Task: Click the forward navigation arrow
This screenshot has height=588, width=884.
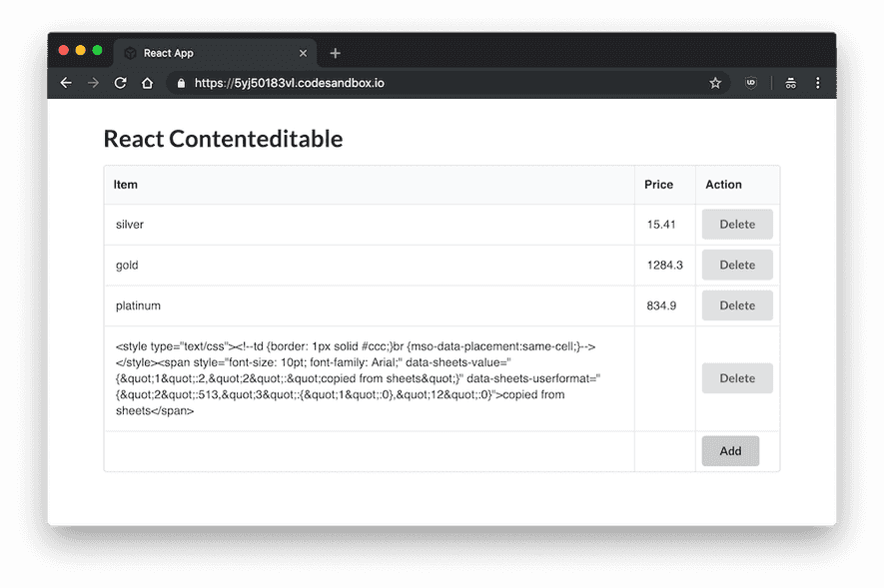Action: [93, 83]
